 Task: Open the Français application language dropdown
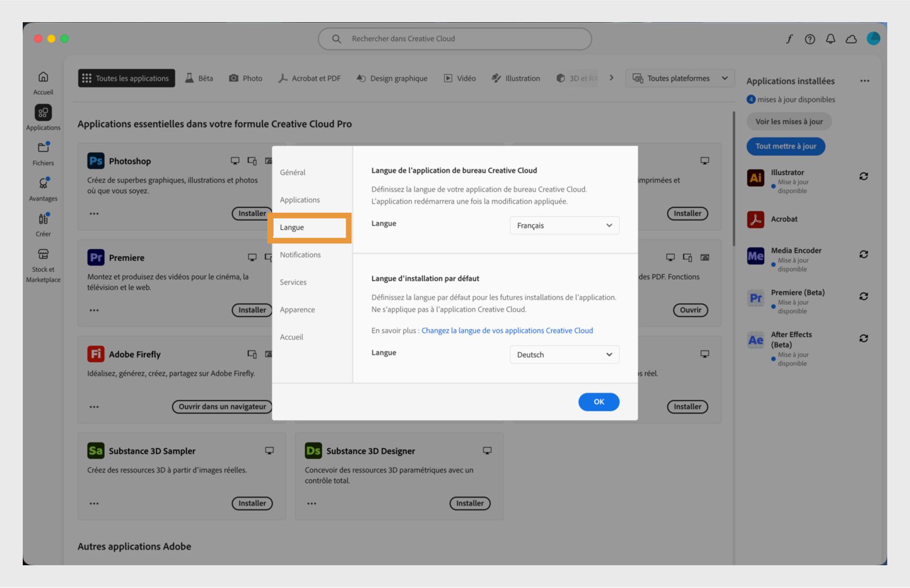coord(564,226)
